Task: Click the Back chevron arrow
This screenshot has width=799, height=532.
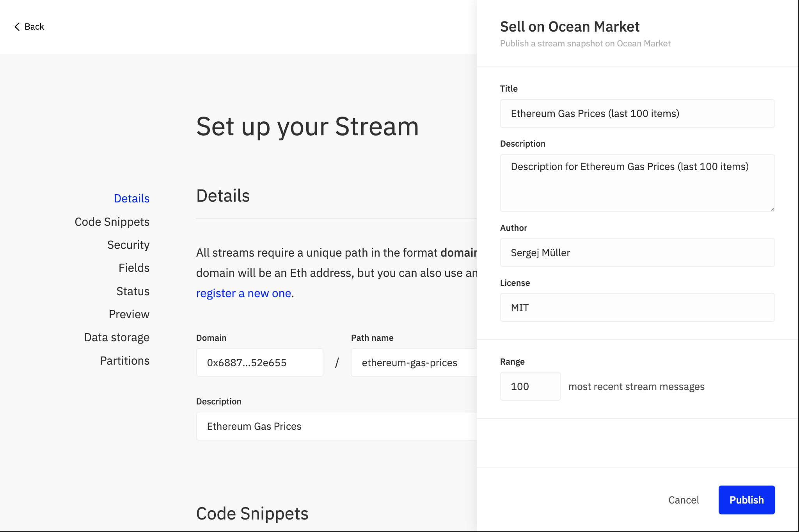Action: click(17, 27)
